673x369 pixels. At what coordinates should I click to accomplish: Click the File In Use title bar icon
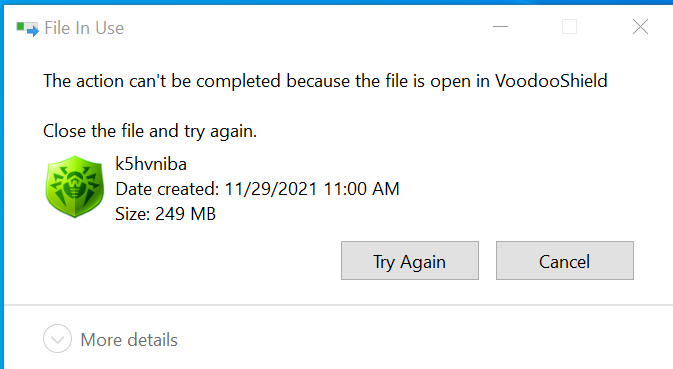pyautogui.click(x=27, y=28)
